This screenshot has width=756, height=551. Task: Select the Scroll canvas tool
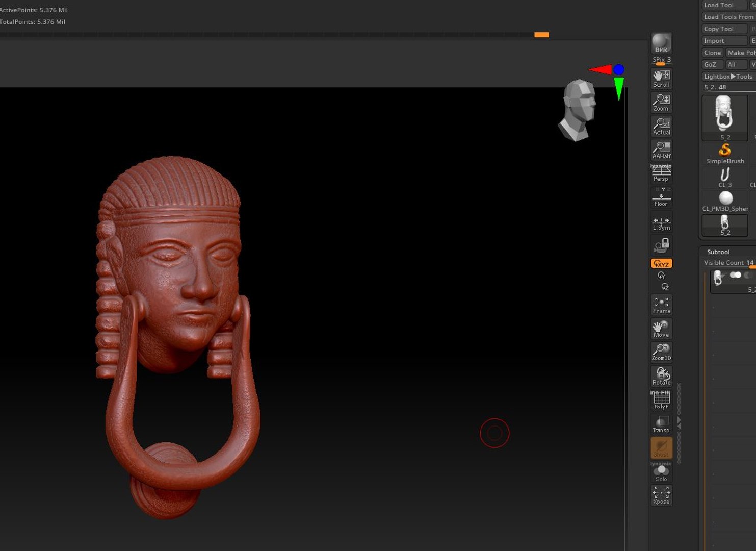pyautogui.click(x=661, y=79)
